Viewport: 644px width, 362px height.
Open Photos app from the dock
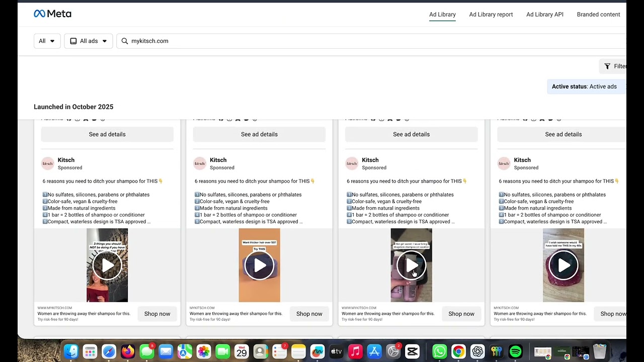pos(204,351)
